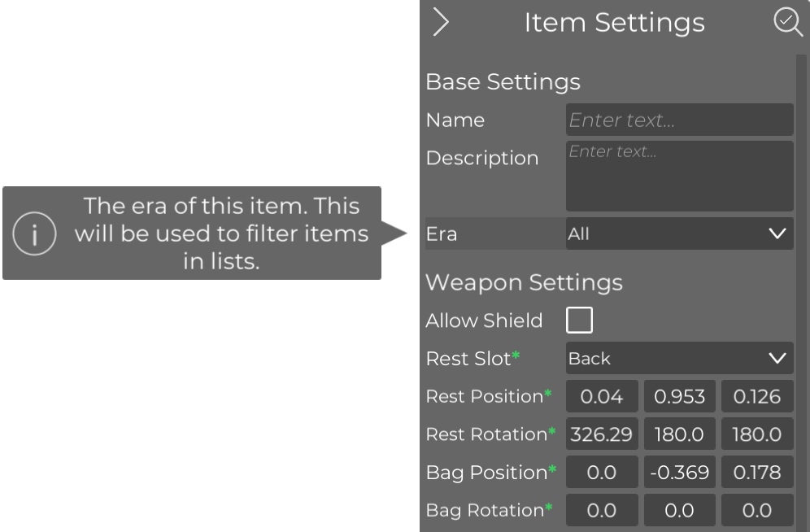Screen dimensions: 810x532
Task: Click the Era dropdown arrow chevron
Action: coord(777,234)
